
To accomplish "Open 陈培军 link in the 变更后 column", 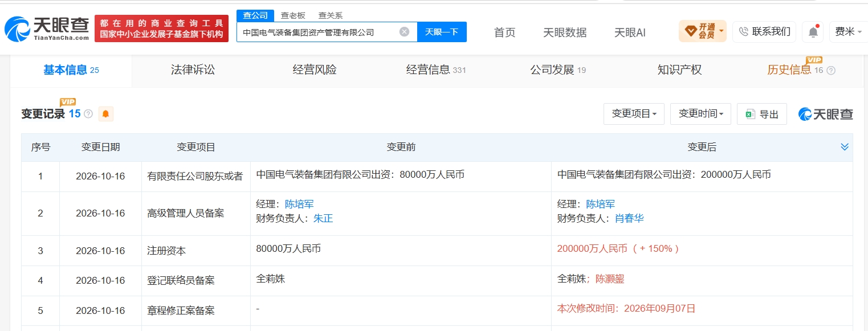I will click(x=601, y=204).
